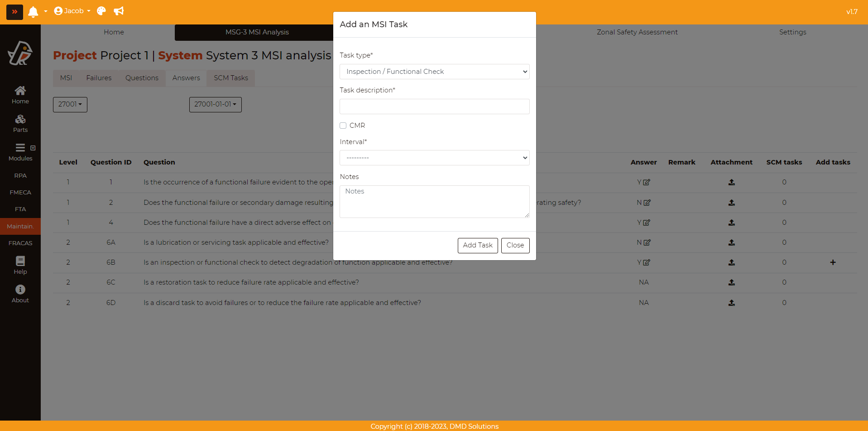Switch to the Failures tab

click(99, 78)
